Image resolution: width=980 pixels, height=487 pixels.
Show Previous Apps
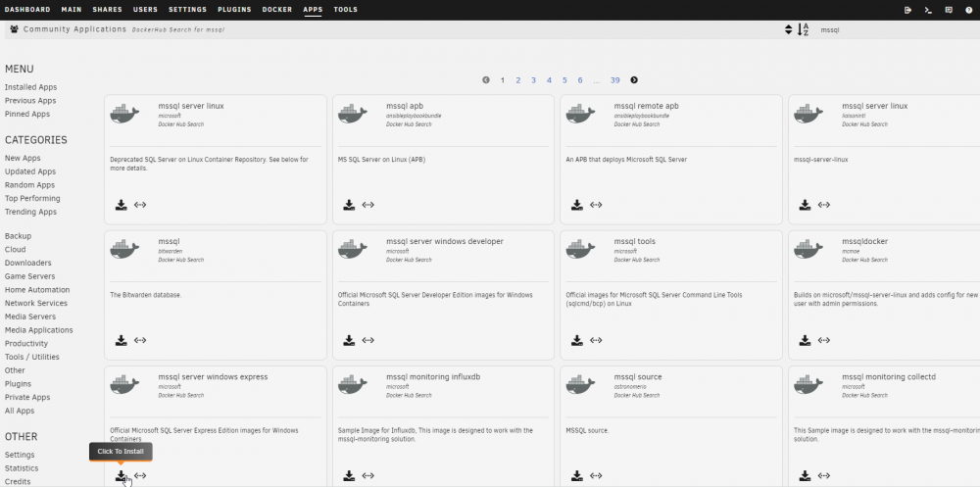(x=30, y=101)
